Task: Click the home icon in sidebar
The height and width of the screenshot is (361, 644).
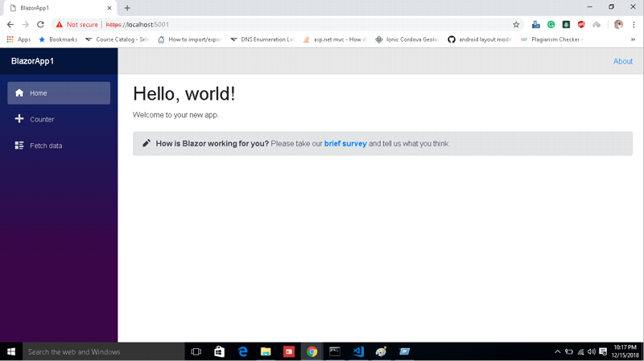Action: pyautogui.click(x=19, y=92)
